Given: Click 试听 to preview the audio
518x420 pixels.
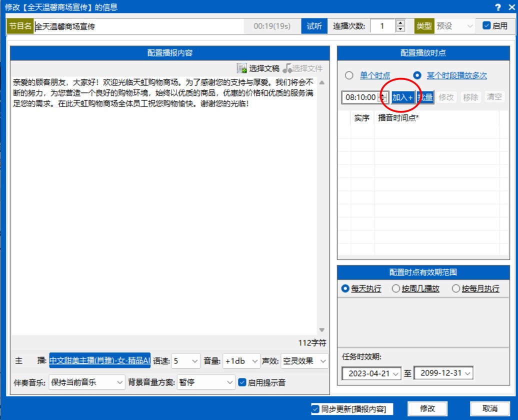Looking at the screenshot, I should pos(314,26).
